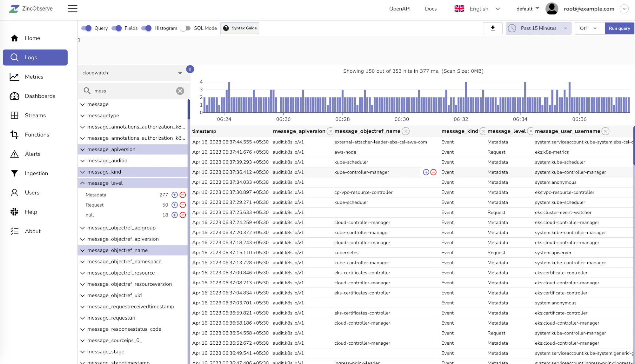
Task: Open the Syntax Guide panel
Action: [241, 28]
